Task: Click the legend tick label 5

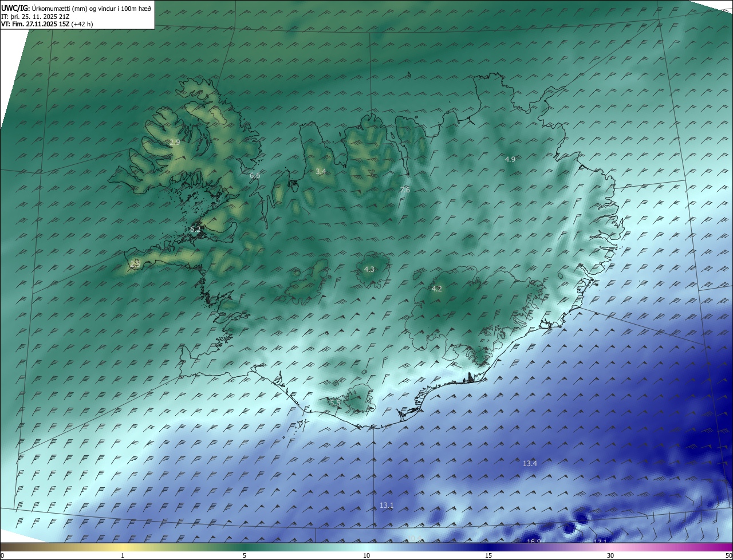Action: click(x=245, y=555)
